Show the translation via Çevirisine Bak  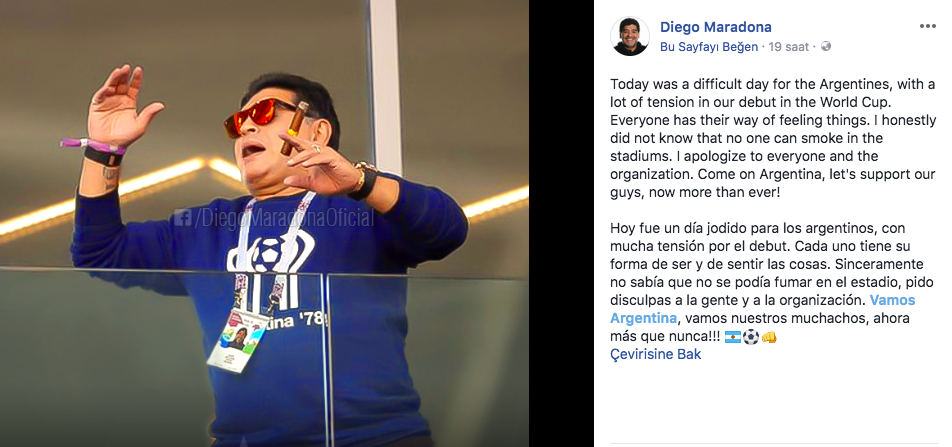click(655, 354)
